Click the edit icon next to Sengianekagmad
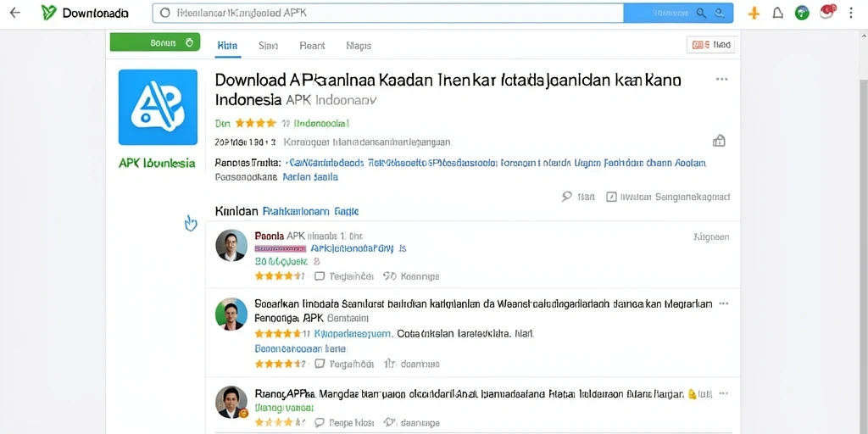Screen dimensions: 868x434 [x=611, y=197]
